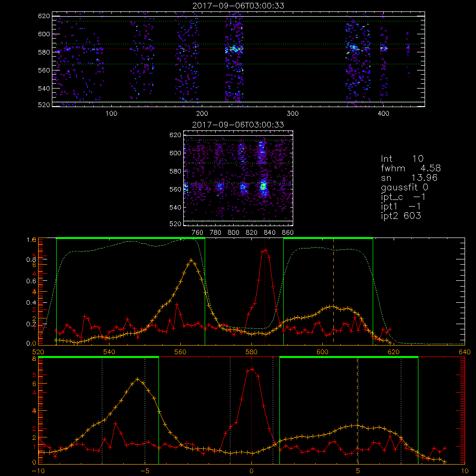476x476 pixels.
Task: Click the y-axis label 620 of top image
Action: tap(44, 16)
